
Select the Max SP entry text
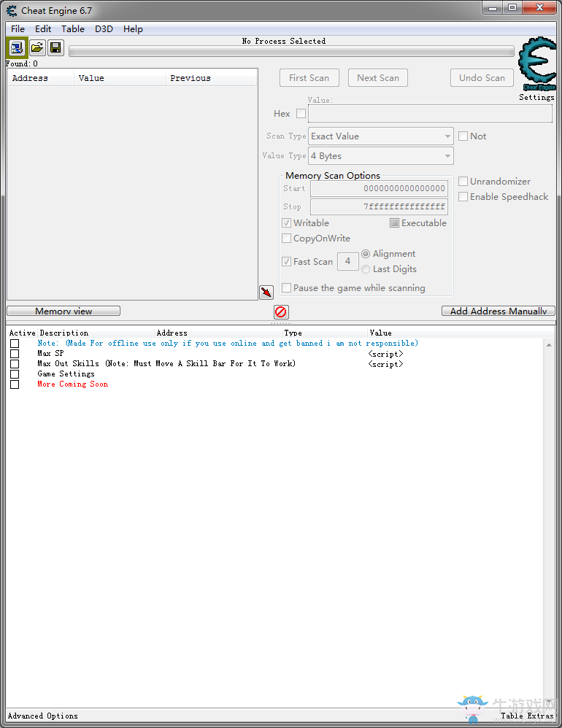pos(50,353)
